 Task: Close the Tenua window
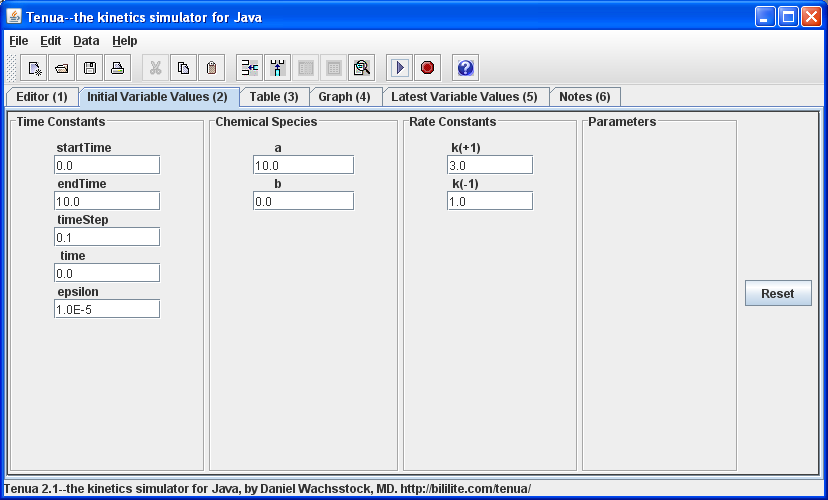tap(811, 16)
